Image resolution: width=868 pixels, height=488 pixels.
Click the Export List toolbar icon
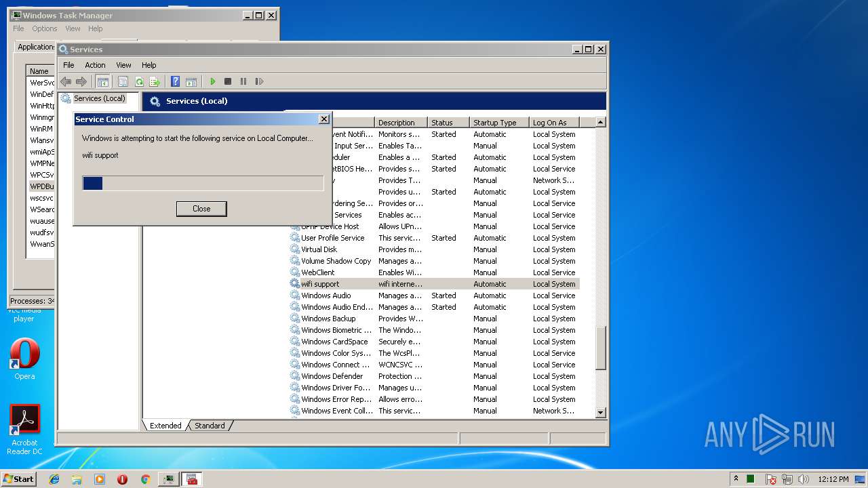[155, 81]
